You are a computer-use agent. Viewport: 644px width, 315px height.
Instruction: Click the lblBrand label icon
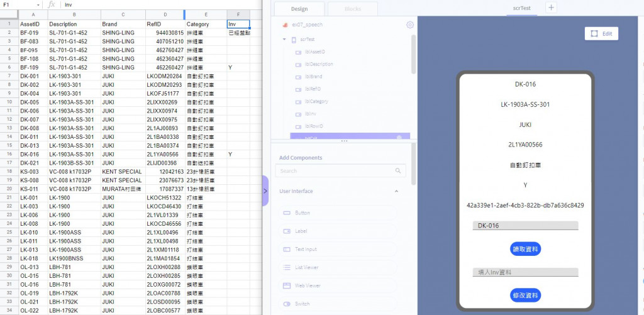click(299, 77)
